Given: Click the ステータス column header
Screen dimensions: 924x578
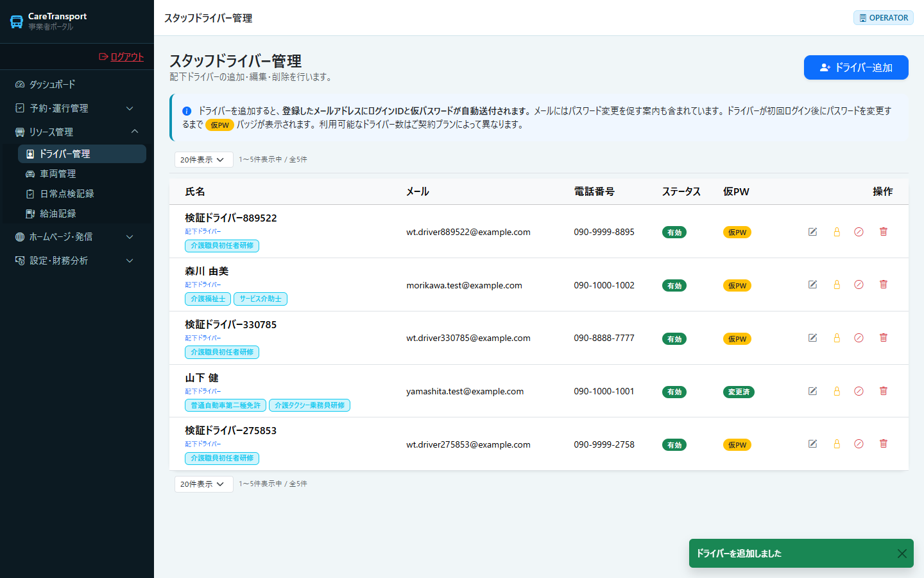Looking at the screenshot, I should click(681, 192).
